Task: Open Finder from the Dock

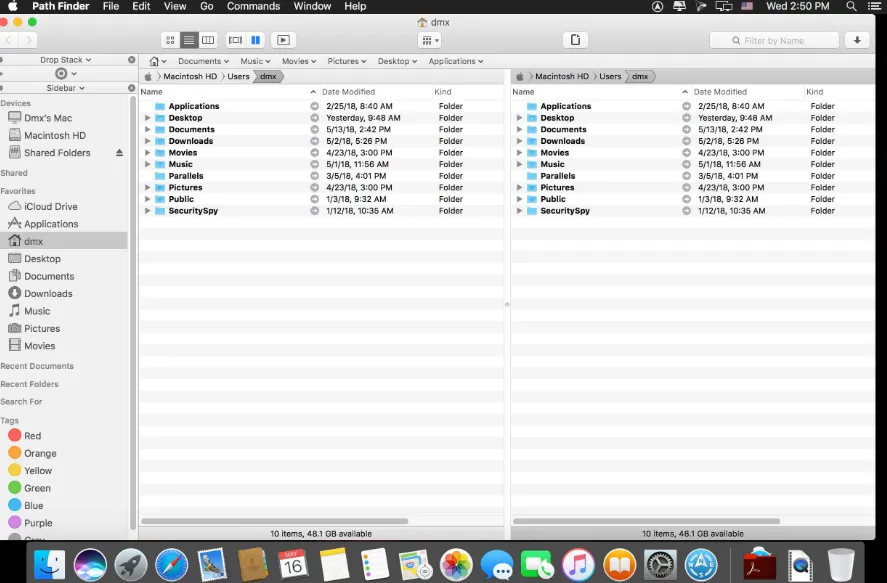Action: click(49, 564)
